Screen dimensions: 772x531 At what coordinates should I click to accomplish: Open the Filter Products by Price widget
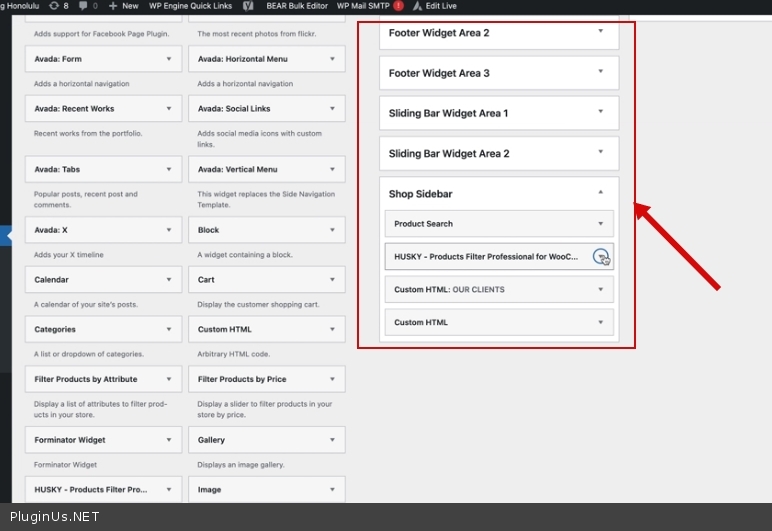pos(331,379)
